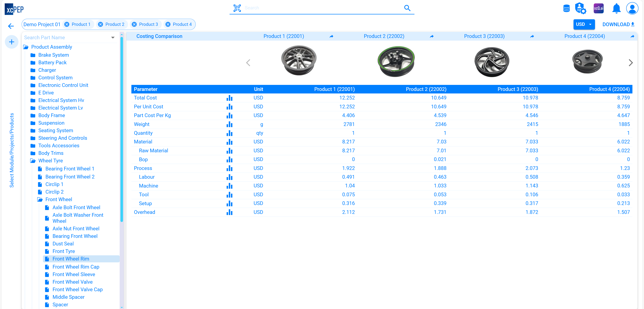This screenshot has width=644, height=309.
Task: Open the Weight row chart icon
Action: (x=229, y=124)
